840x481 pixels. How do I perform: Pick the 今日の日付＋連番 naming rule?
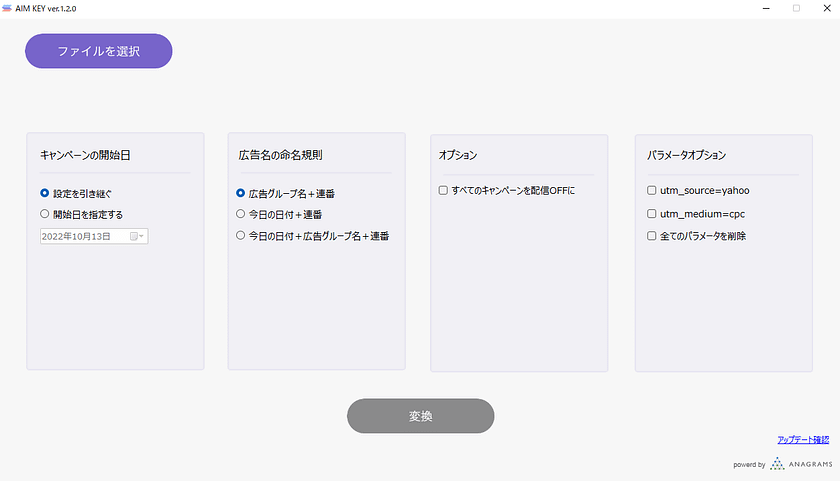[x=241, y=214]
